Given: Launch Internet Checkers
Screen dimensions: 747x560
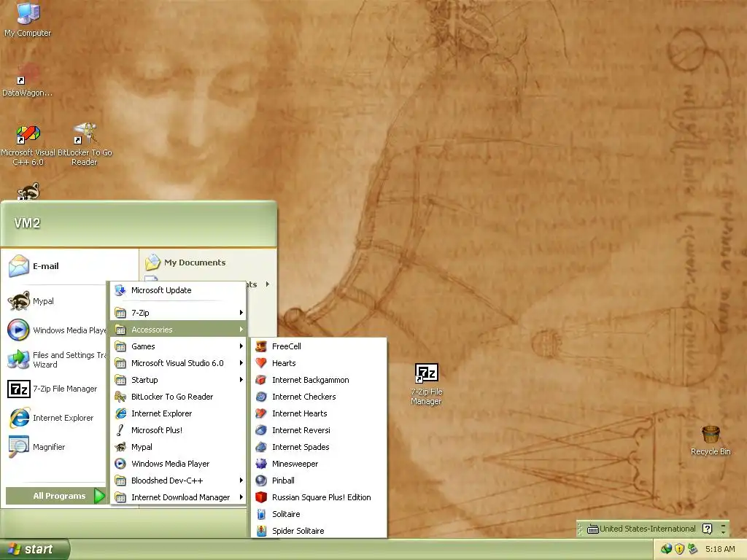Looking at the screenshot, I should point(319,397).
